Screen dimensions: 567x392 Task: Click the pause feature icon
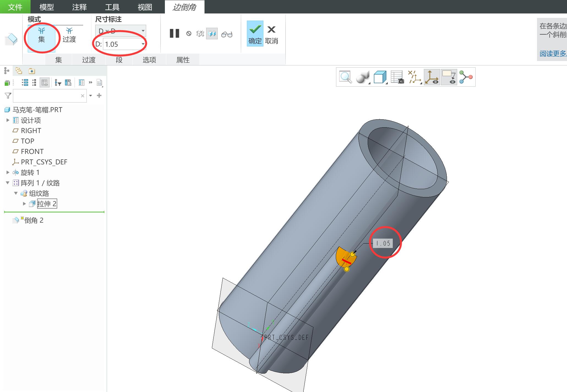[175, 34]
